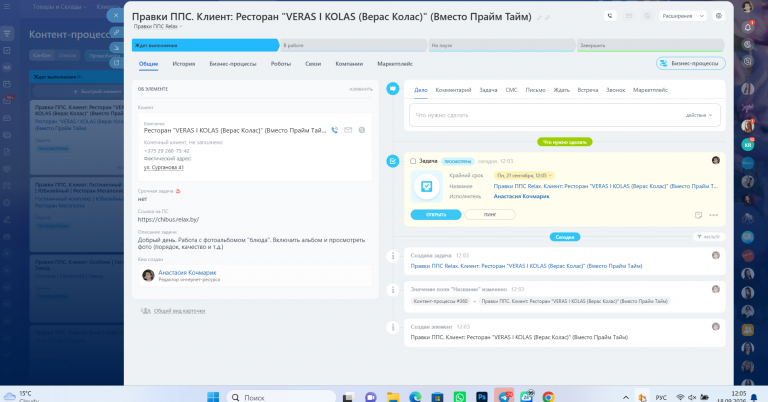Viewport: 768px width, 402px height.
Task: Click the ОТКРЫТЬ button
Action: [x=436, y=214]
